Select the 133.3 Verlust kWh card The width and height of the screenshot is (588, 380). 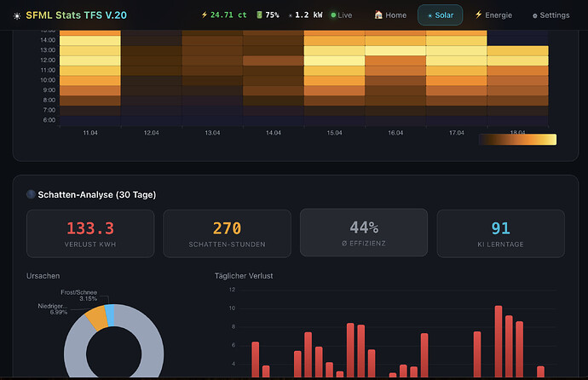click(x=90, y=233)
